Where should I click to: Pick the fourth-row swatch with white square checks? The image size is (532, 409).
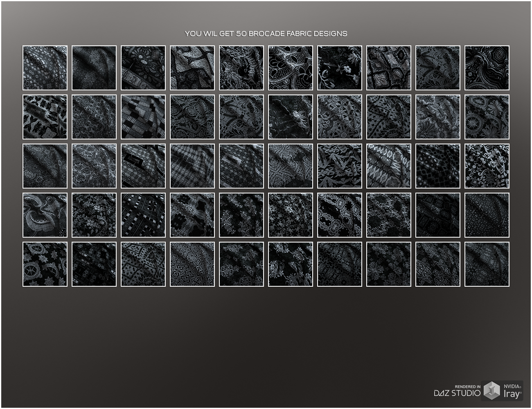[x=143, y=215]
